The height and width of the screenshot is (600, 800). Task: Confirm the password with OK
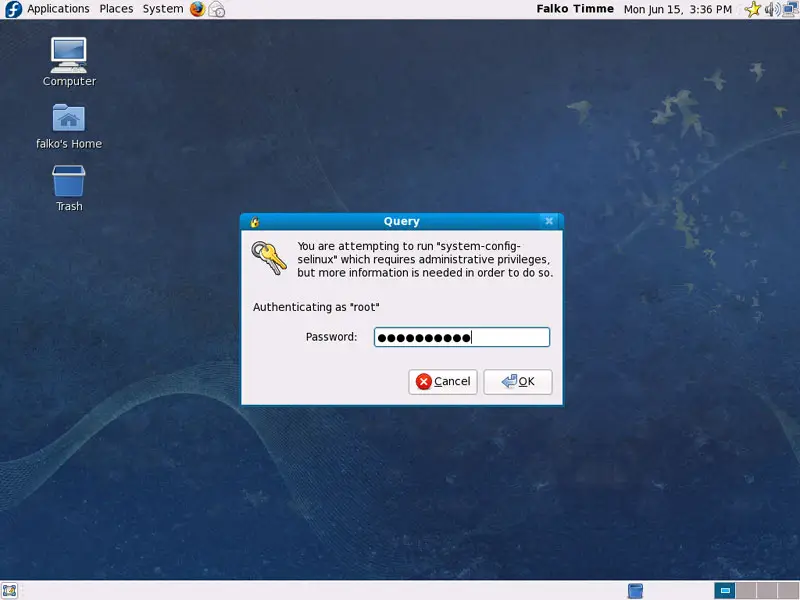point(518,382)
